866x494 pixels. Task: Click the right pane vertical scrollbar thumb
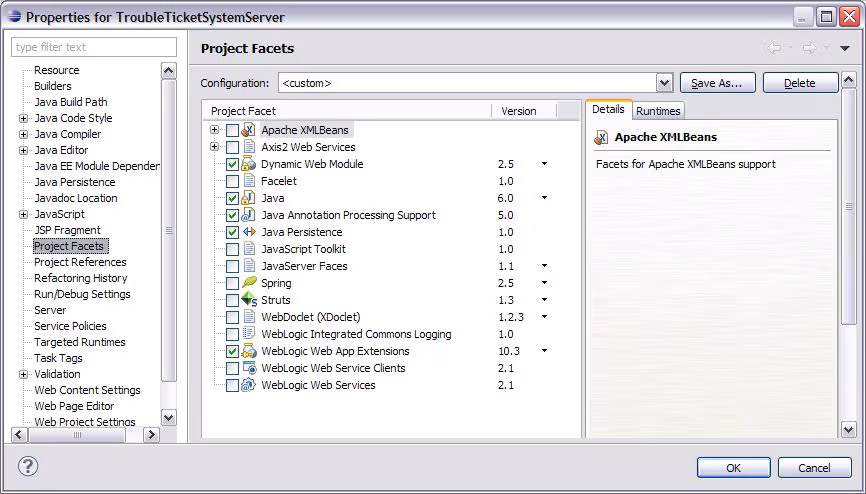[848, 207]
